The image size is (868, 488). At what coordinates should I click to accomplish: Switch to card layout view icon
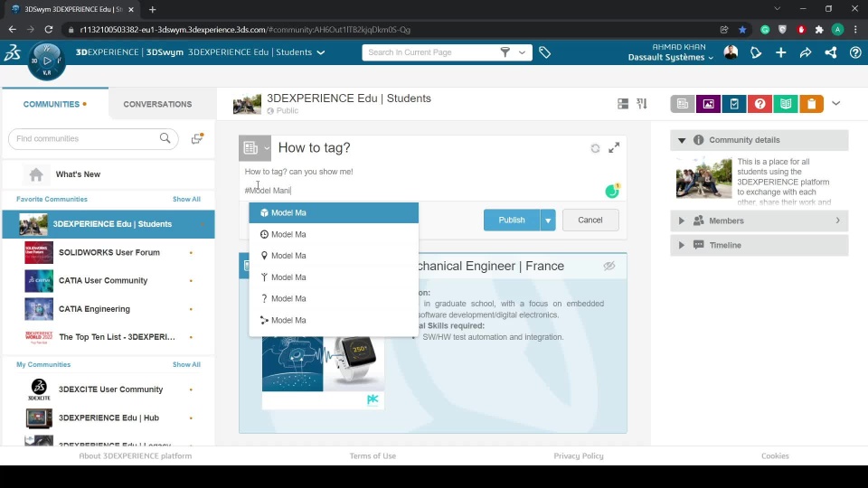point(623,103)
